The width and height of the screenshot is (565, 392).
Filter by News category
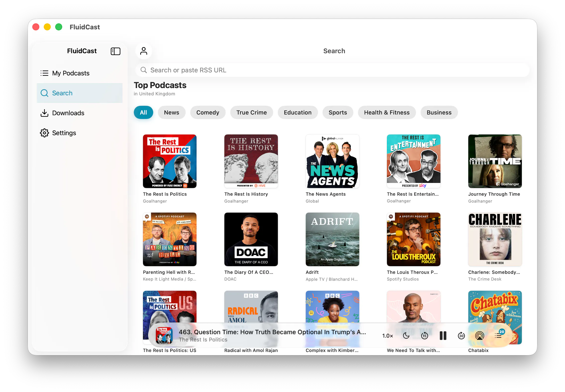pos(172,112)
